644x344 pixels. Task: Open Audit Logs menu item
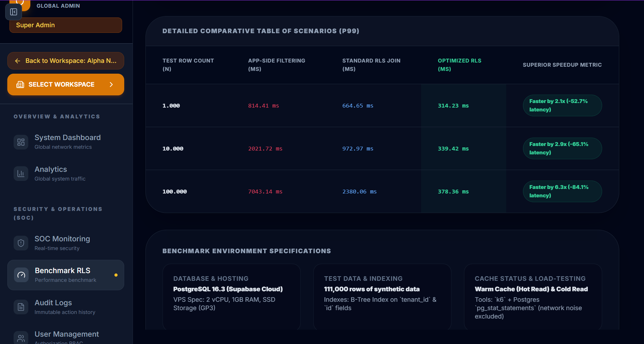coord(66,307)
